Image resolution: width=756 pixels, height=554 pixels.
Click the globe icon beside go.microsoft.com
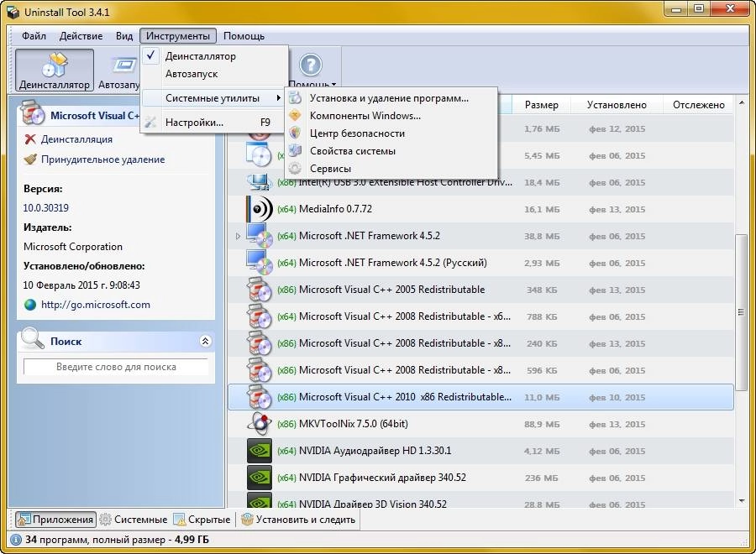(30, 305)
